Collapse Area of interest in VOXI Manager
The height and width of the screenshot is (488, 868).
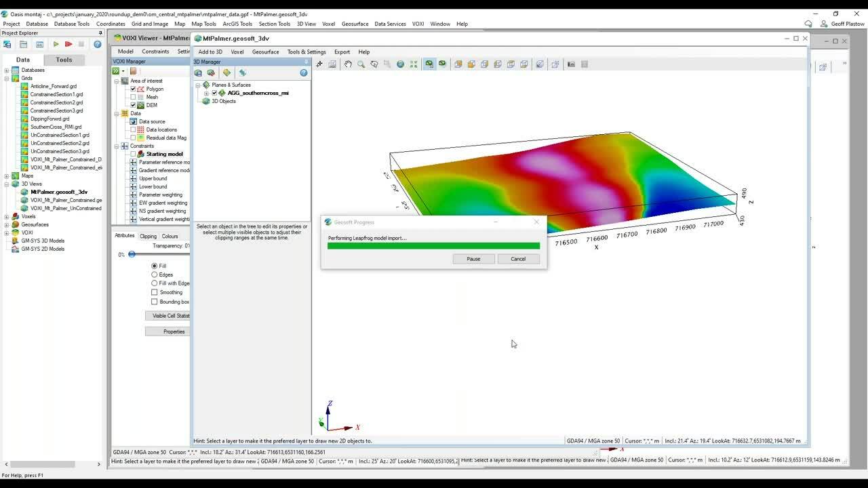117,81
